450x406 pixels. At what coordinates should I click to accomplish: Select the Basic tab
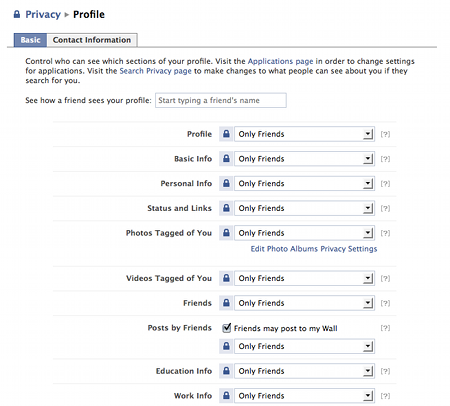pyautogui.click(x=30, y=40)
